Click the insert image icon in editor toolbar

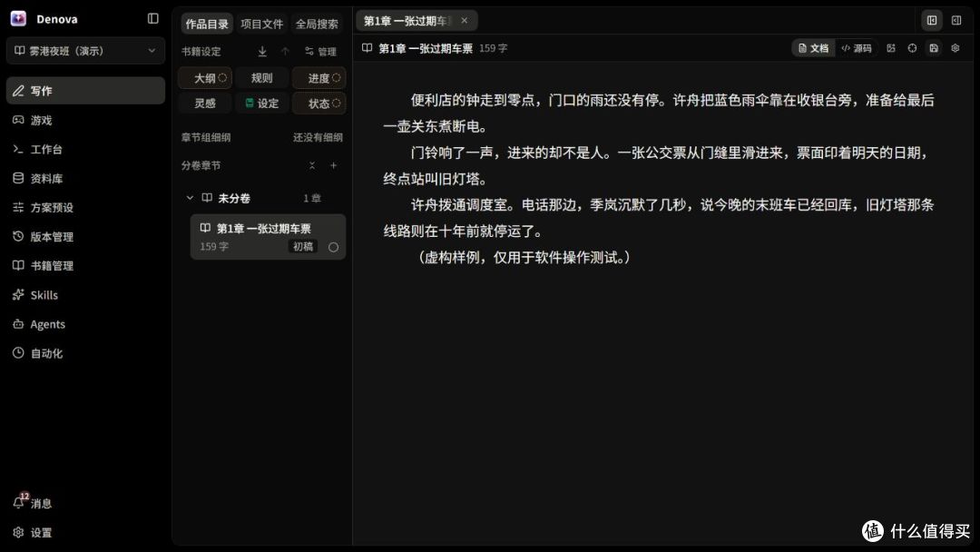(891, 48)
